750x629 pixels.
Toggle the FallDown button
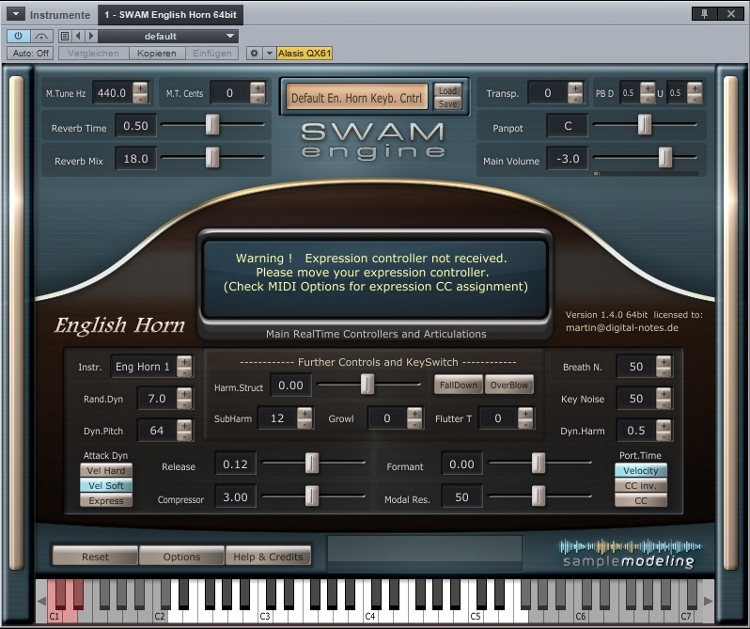[458, 385]
